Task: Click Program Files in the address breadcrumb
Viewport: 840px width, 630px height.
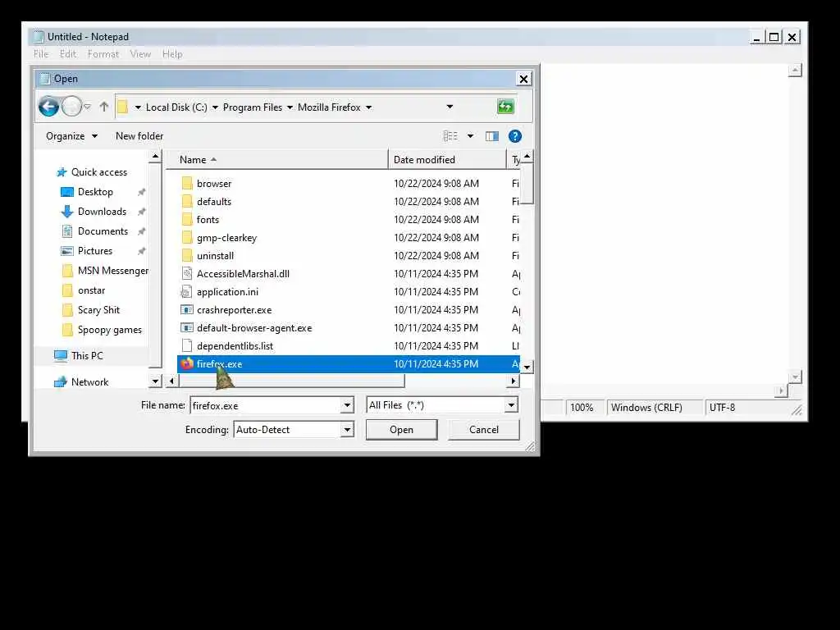Action: click(x=253, y=107)
